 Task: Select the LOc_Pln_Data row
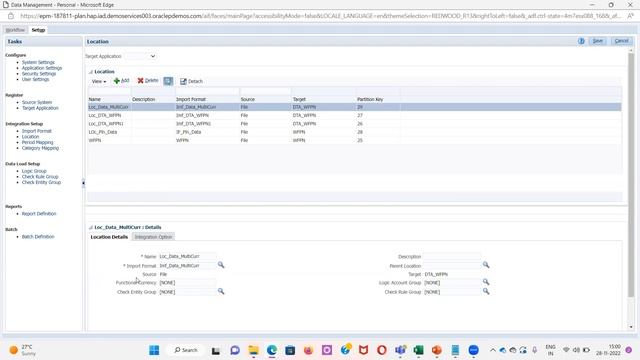click(354, 132)
